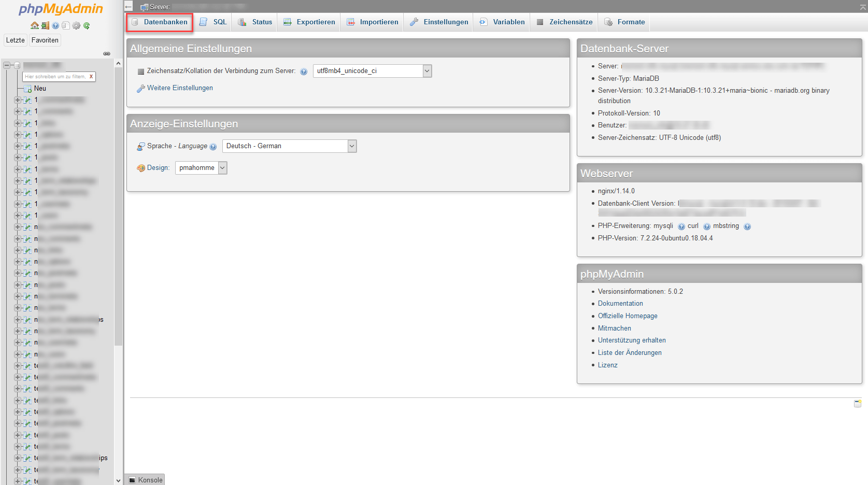Click the server database cylinder icon in tree
Image resolution: width=868 pixels, height=485 pixels.
pos(17,65)
